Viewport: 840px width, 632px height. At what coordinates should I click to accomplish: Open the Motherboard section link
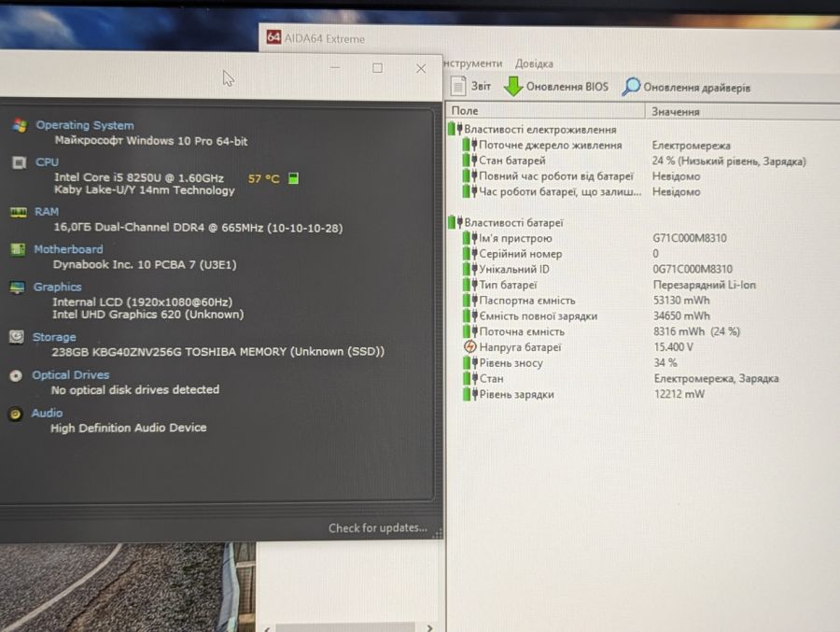point(68,249)
